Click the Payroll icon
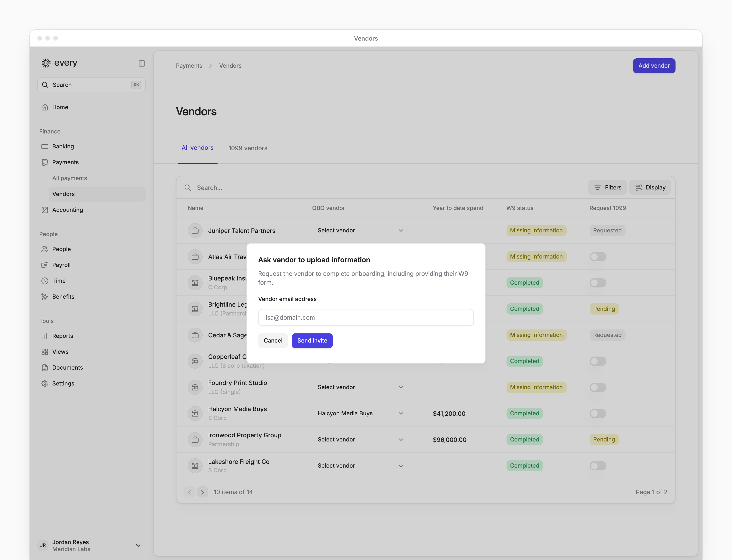This screenshot has width=732, height=560. coord(45,265)
